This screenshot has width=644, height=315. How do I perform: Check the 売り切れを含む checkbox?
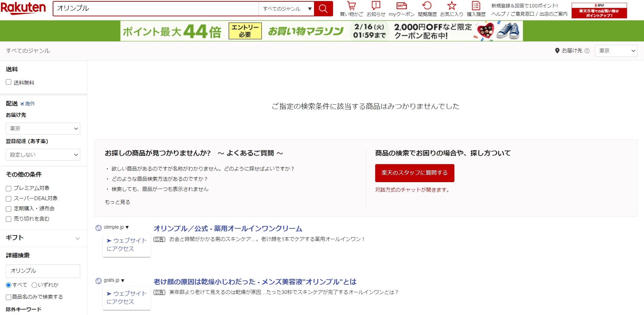click(8, 219)
